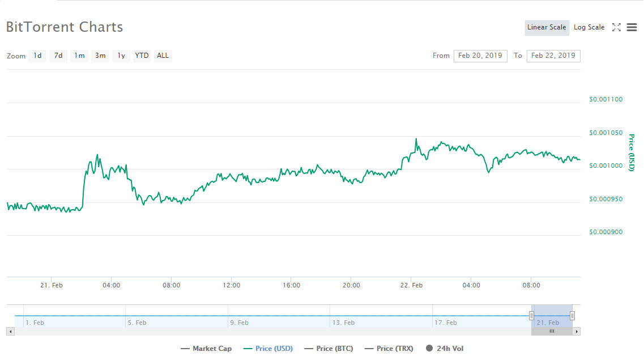The width and height of the screenshot is (644, 356).
Task: Click the navigator scroll right arrow
Action: [576, 331]
